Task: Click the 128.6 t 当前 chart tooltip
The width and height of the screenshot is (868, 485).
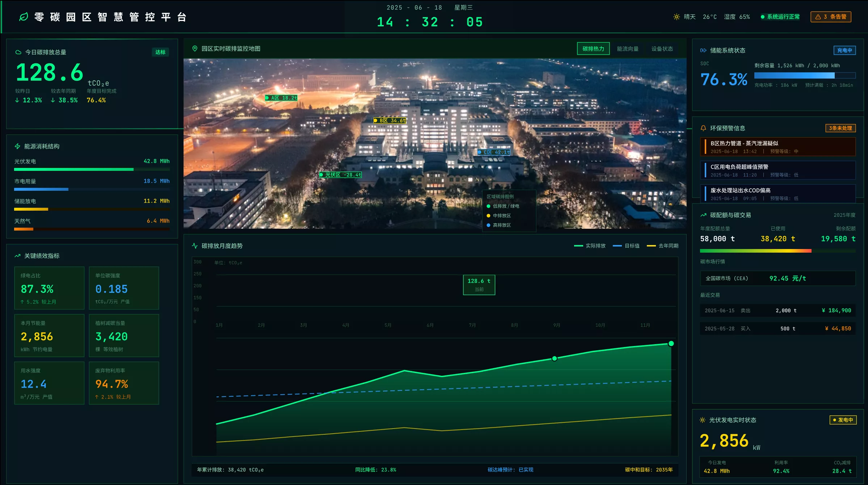Action: click(479, 285)
